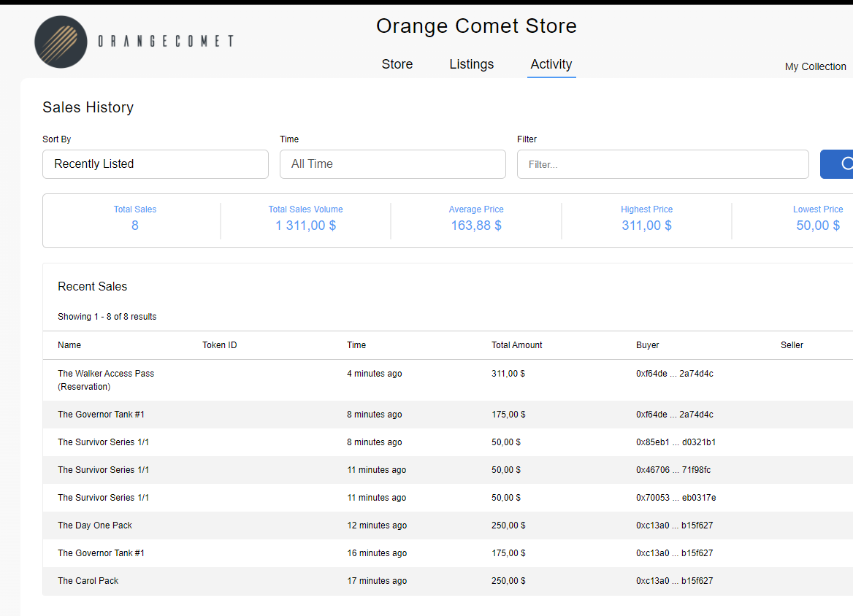853x616 pixels.
Task: Click the Orange Comet Store title
Action: (477, 26)
